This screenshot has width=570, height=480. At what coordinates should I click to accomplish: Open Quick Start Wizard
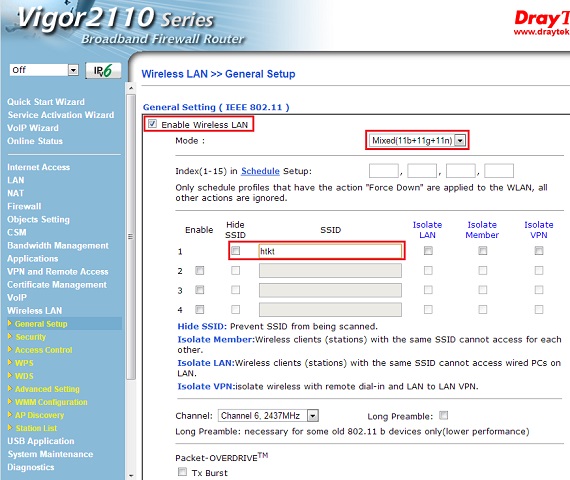point(46,102)
